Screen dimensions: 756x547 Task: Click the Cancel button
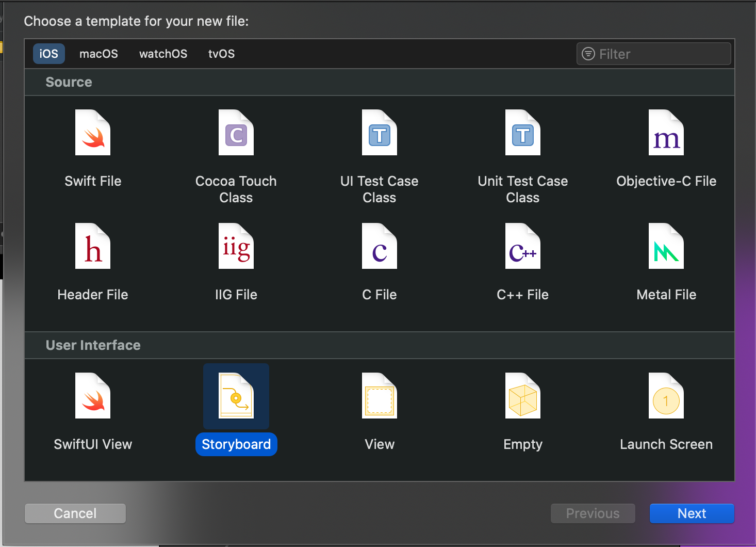click(x=75, y=513)
